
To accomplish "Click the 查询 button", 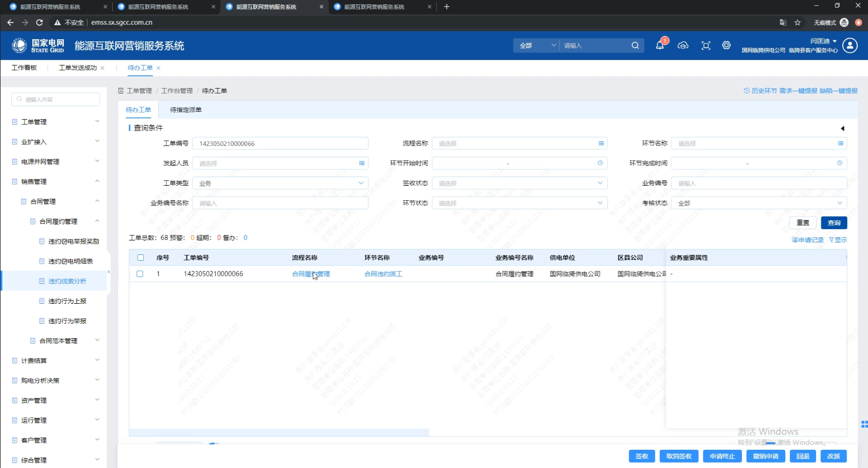I will [834, 223].
